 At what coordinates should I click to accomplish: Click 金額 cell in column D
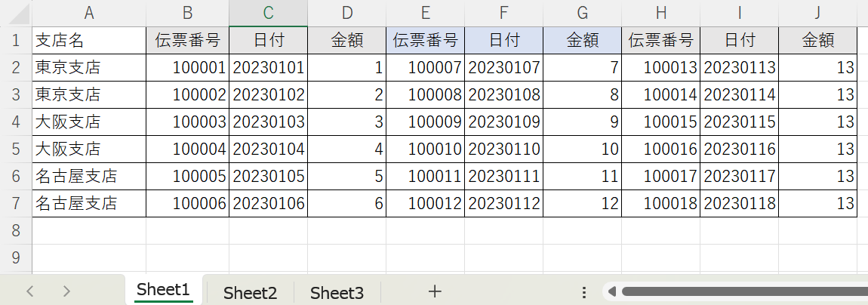click(x=346, y=41)
